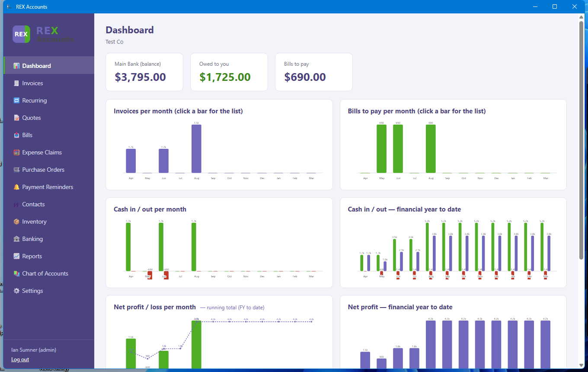
Task: Click the REX Accounts title bar app icon
Action: click(x=9, y=6)
